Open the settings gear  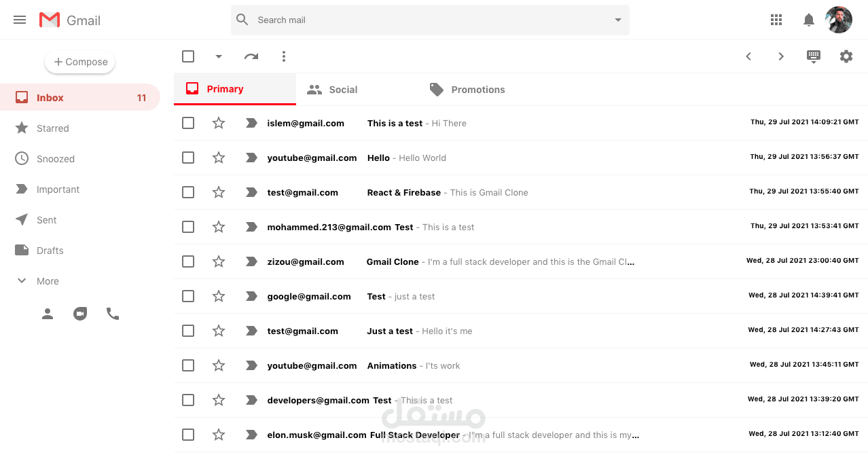tap(846, 56)
